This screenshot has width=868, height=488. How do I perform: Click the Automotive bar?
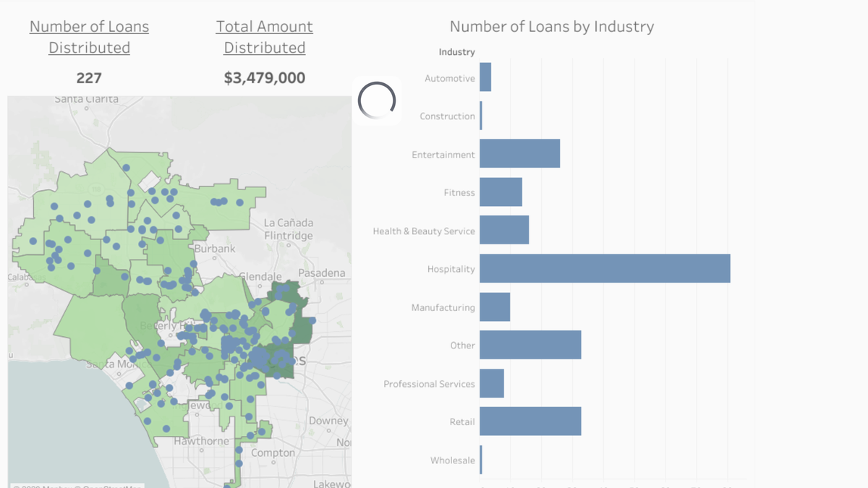tap(485, 77)
